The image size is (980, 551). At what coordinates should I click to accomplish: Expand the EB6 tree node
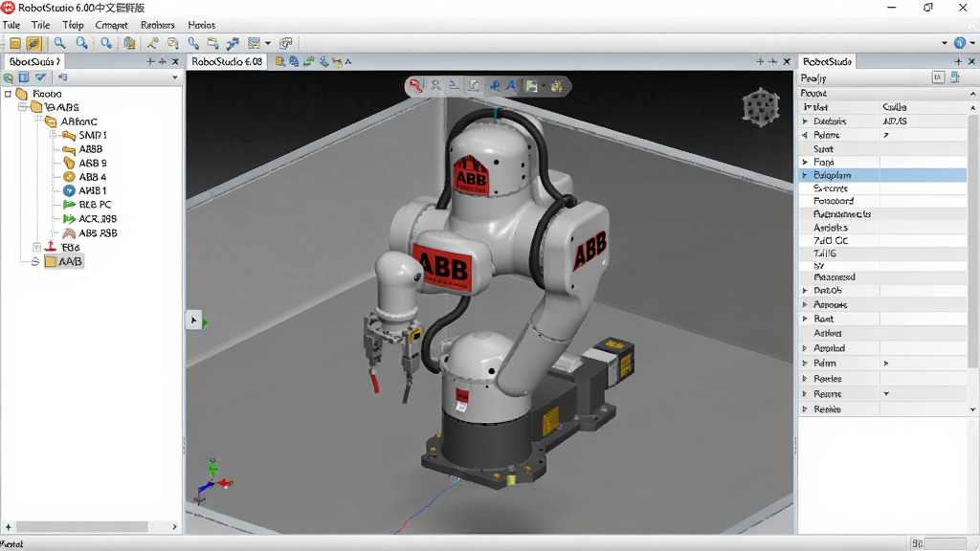tap(36, 247)
